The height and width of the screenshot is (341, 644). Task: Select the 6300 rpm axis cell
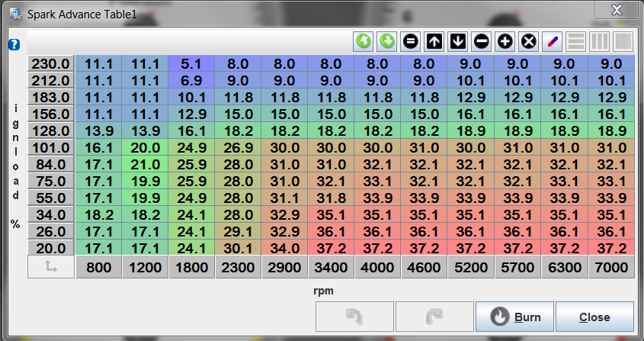point(564,267)
